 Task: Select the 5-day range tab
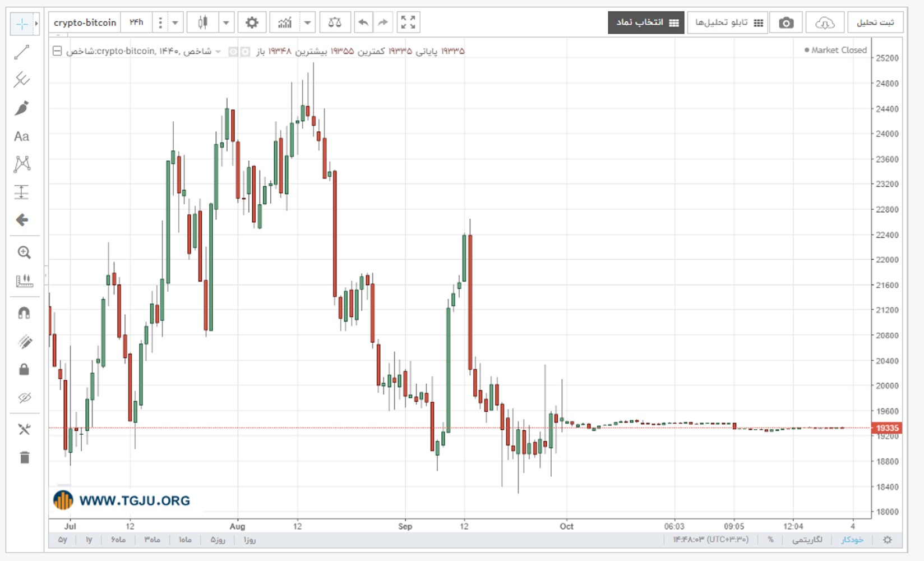pos(218,540)
